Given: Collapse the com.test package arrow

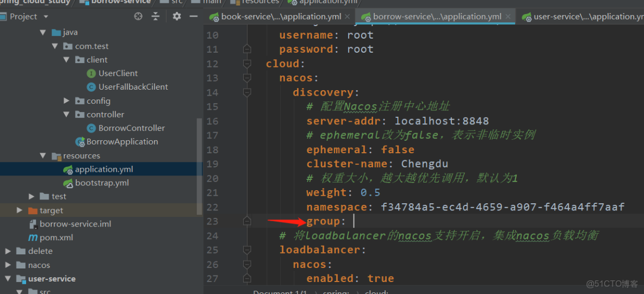Looking at the screenshot, I should [55, 46].
